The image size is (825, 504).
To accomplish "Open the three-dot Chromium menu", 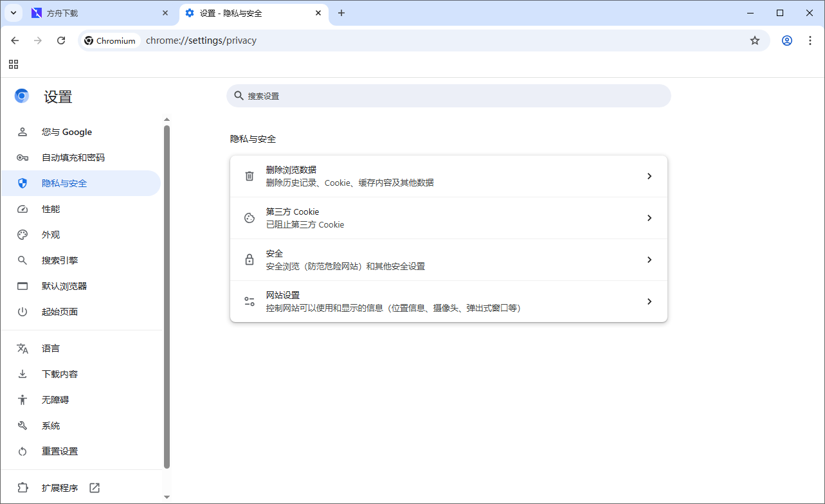I will (x=810, y=40).
